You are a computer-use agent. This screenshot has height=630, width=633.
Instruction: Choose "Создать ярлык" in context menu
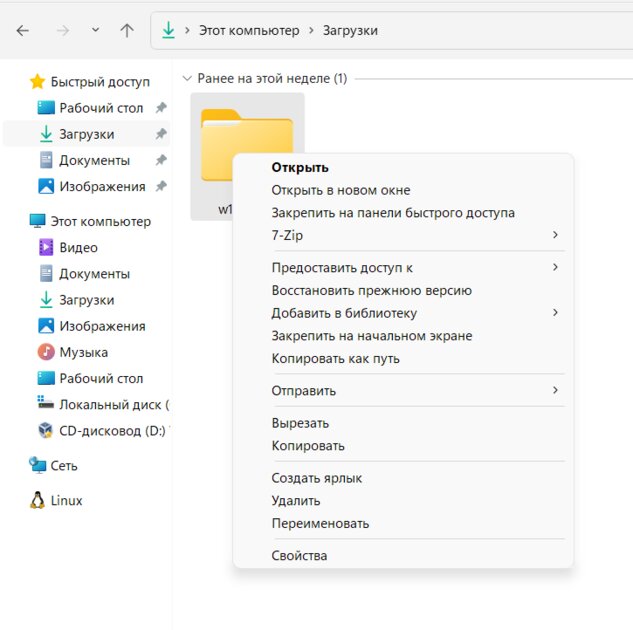[x=316, y=478]
